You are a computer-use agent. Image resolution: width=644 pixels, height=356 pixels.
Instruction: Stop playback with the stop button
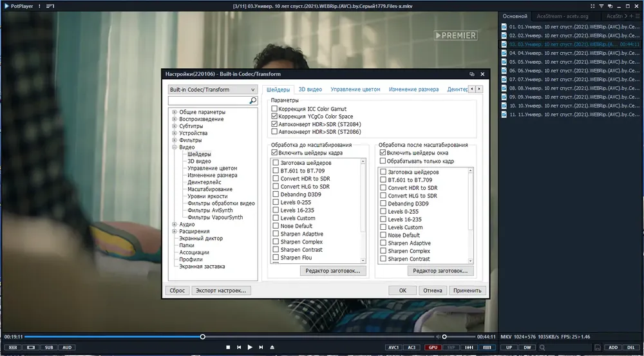pos(228,348)
